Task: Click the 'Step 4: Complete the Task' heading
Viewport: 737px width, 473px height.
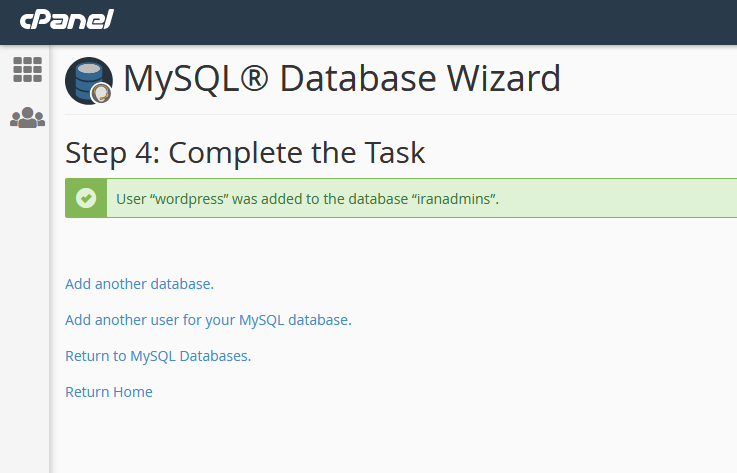Action: pyautogui.click(x=245, y=153)
